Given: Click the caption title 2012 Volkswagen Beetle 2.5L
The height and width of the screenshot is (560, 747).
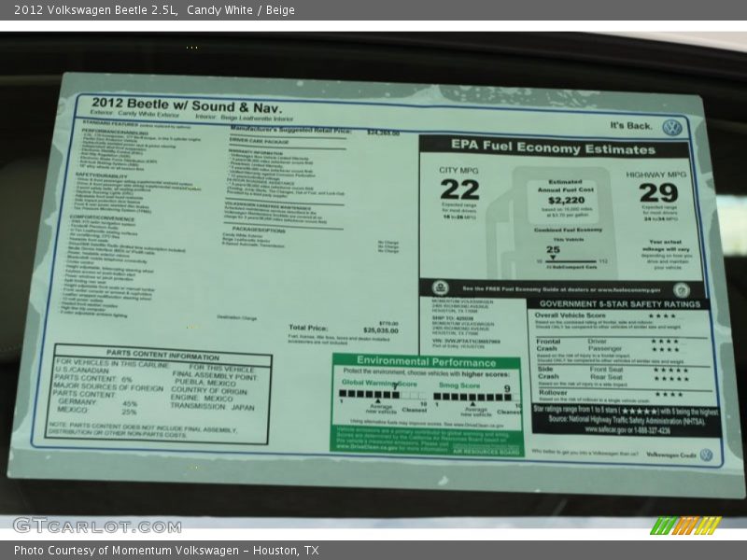Looking at the screenshot, I should tap(96, 10).
